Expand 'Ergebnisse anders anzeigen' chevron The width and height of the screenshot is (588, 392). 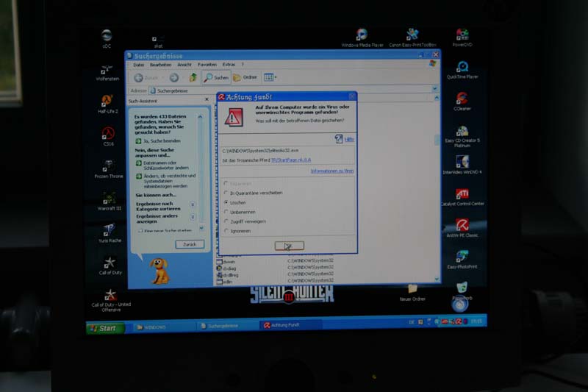tap(193, 217)
